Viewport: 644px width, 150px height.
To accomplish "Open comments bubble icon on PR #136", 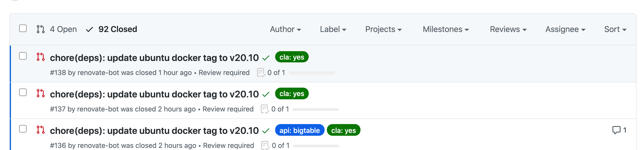I will click(616, 130).
